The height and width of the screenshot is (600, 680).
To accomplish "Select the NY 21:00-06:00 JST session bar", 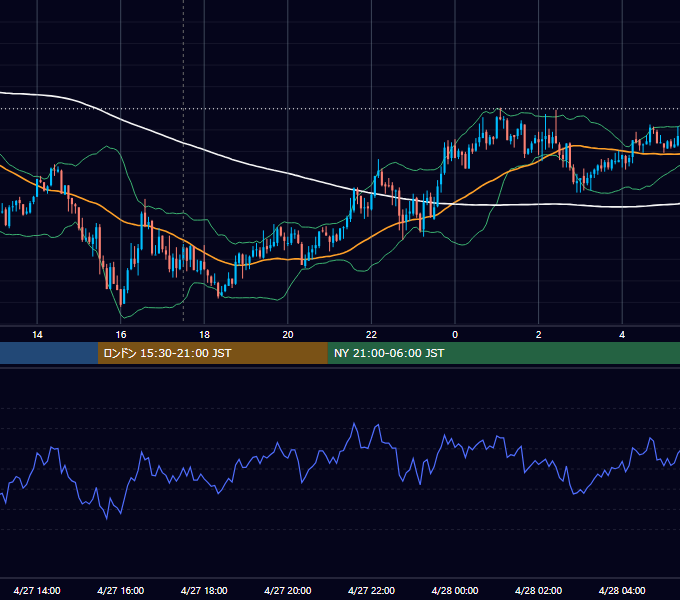I will coord(503,353).
